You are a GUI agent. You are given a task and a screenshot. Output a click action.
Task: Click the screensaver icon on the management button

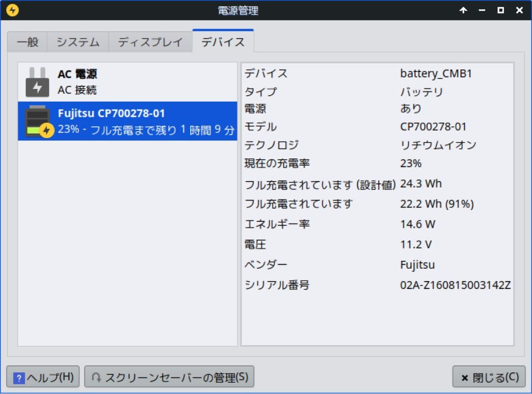(x=98, y=376)
